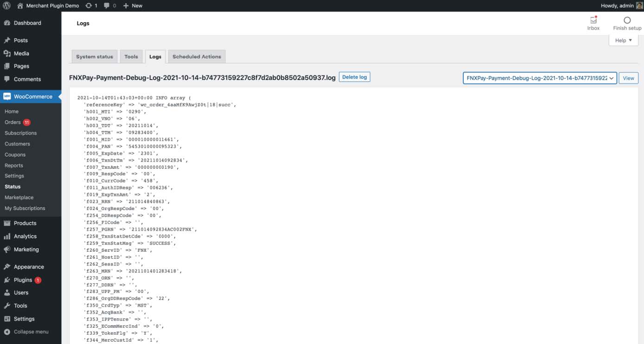Open the Inbox panel
The image size is (644, 344).
[593, 23]
